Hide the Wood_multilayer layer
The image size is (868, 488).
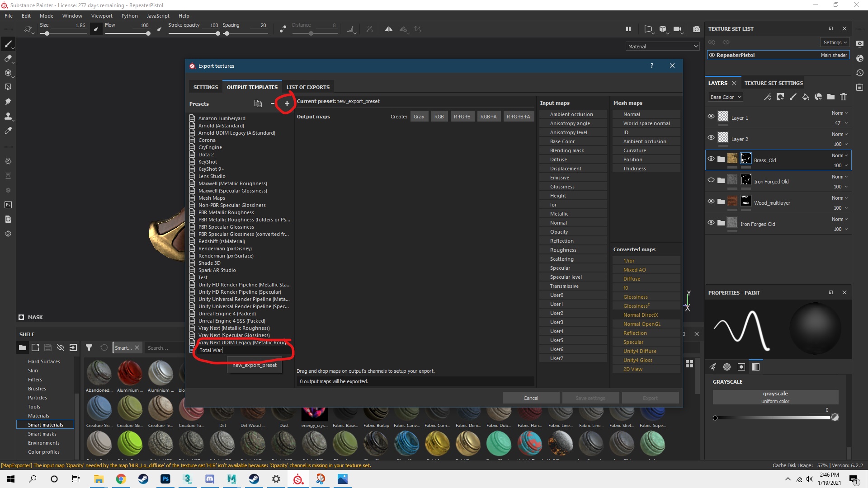coord(711,202)
